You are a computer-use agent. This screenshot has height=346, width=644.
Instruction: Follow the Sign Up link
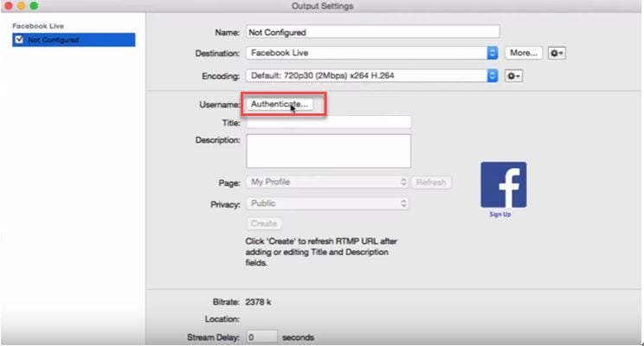click(500, 215)
